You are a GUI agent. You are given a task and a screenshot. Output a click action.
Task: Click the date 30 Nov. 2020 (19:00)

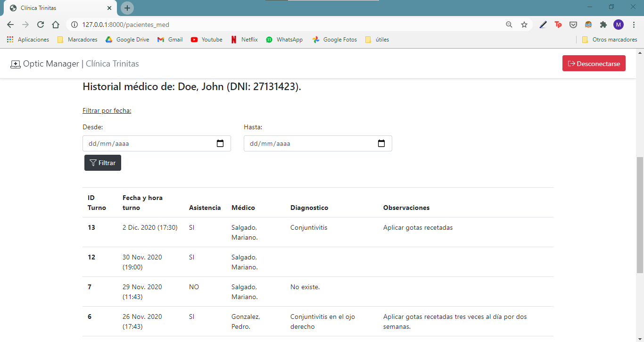142,262
